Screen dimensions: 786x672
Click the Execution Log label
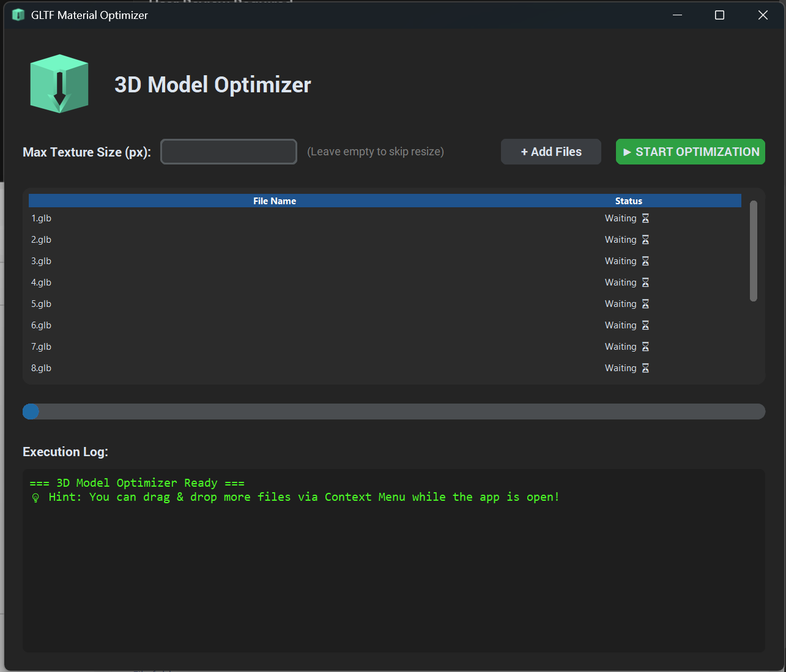pyautogui.click(x=65, y=452)
